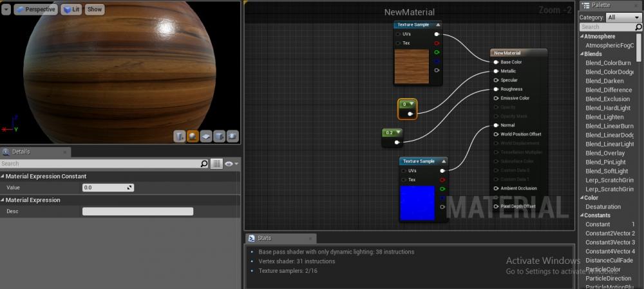Select the plane preview mesh icon

point(206,136)
